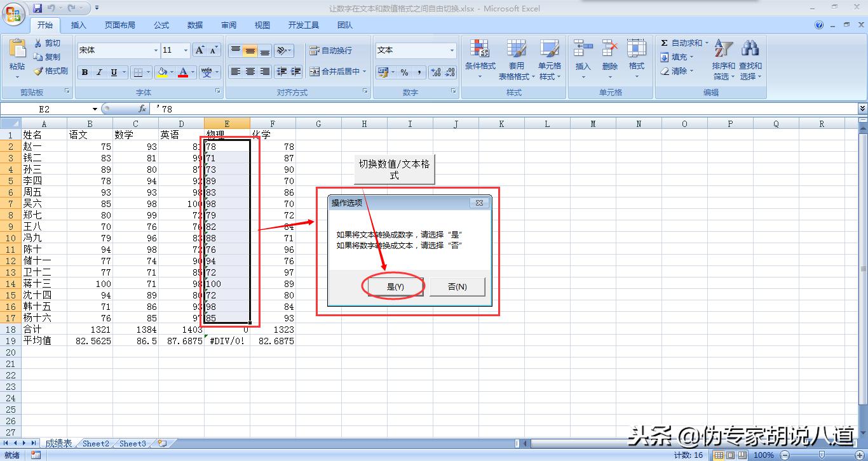Click the text orientation icon
The height and width of the screenshot is (461, 868).
[x=282, y=51]
